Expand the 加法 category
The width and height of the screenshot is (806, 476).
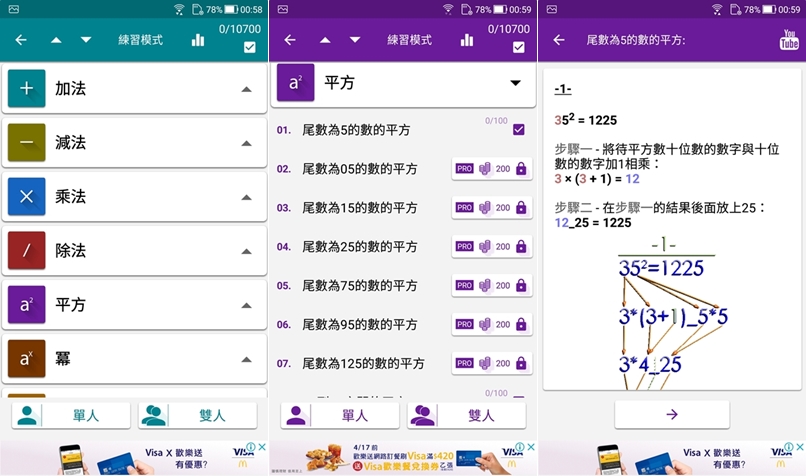pos(247,89)
